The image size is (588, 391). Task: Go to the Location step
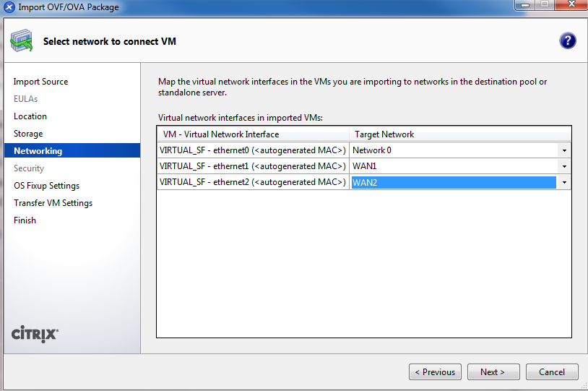[x=30, y=116]
